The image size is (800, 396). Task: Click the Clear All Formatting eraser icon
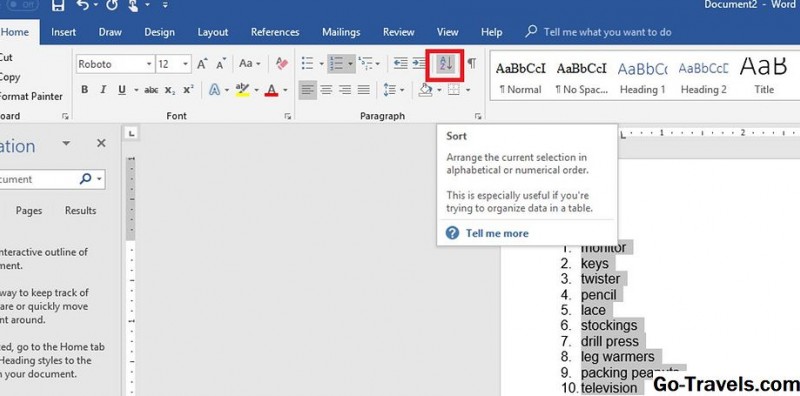point(282,64)
